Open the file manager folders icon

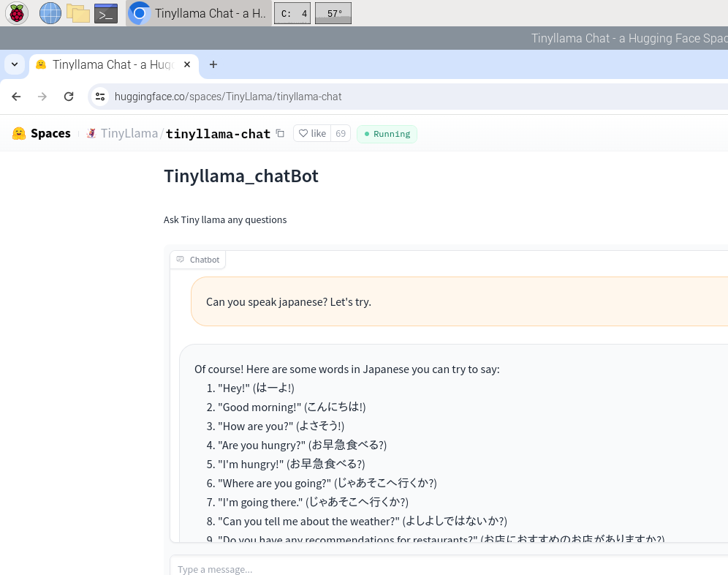coord(78,13)
